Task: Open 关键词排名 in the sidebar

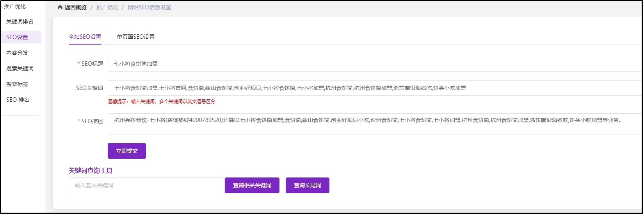Action: (20, 21)
